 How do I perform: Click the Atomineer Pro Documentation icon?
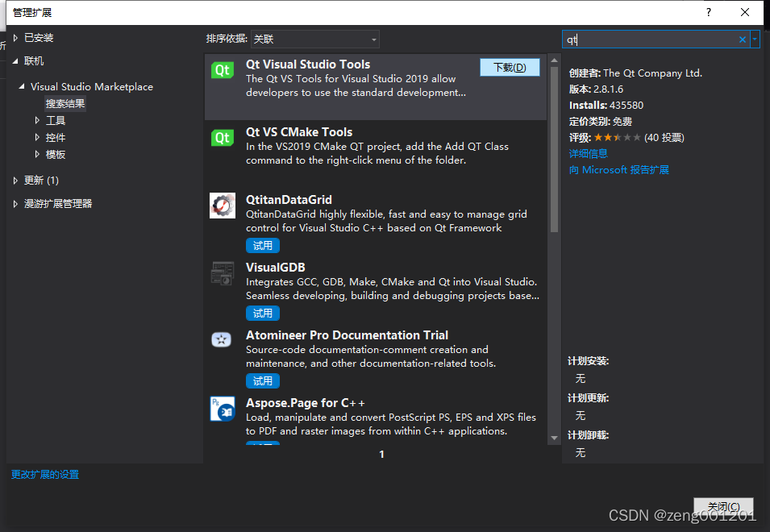(222, 339)
